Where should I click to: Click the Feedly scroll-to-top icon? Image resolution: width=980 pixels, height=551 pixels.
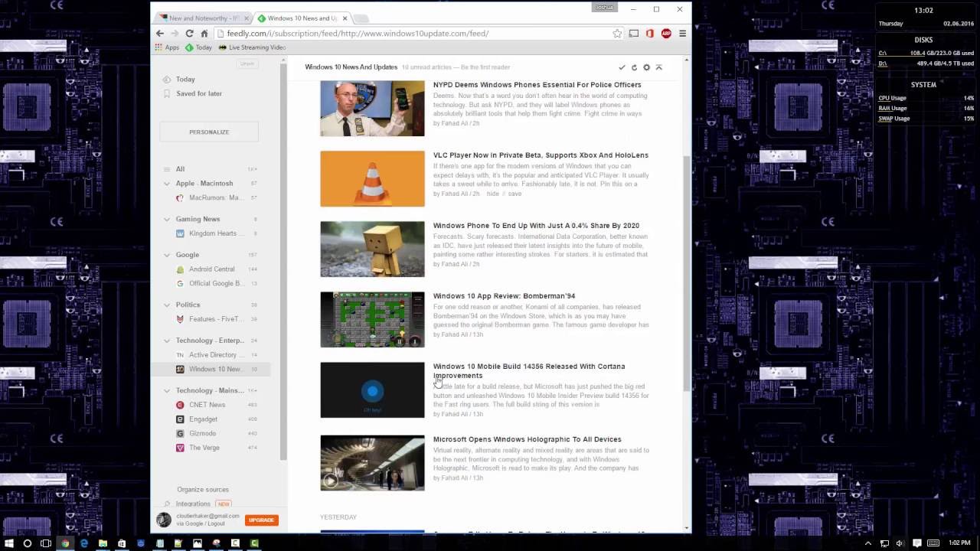[658, 67]
